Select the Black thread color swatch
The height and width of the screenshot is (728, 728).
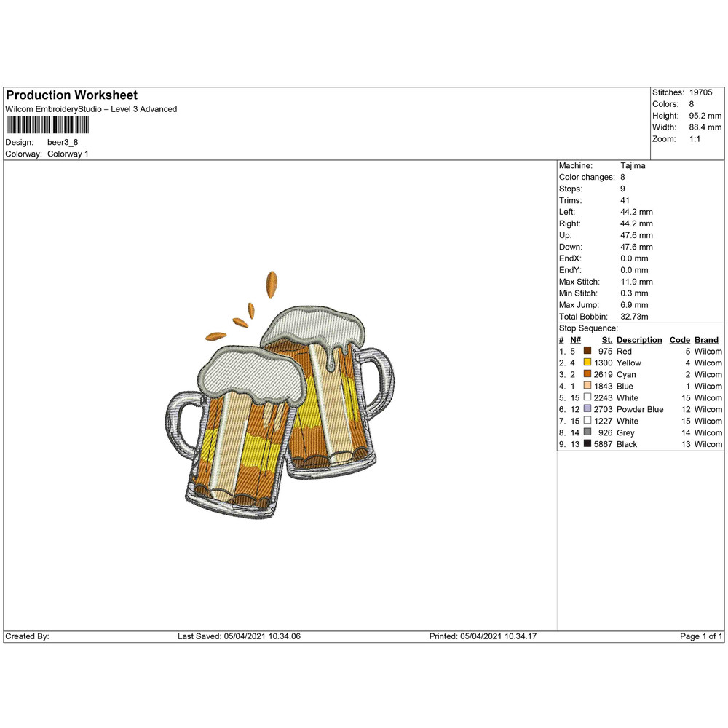click(x=587, y=444)
